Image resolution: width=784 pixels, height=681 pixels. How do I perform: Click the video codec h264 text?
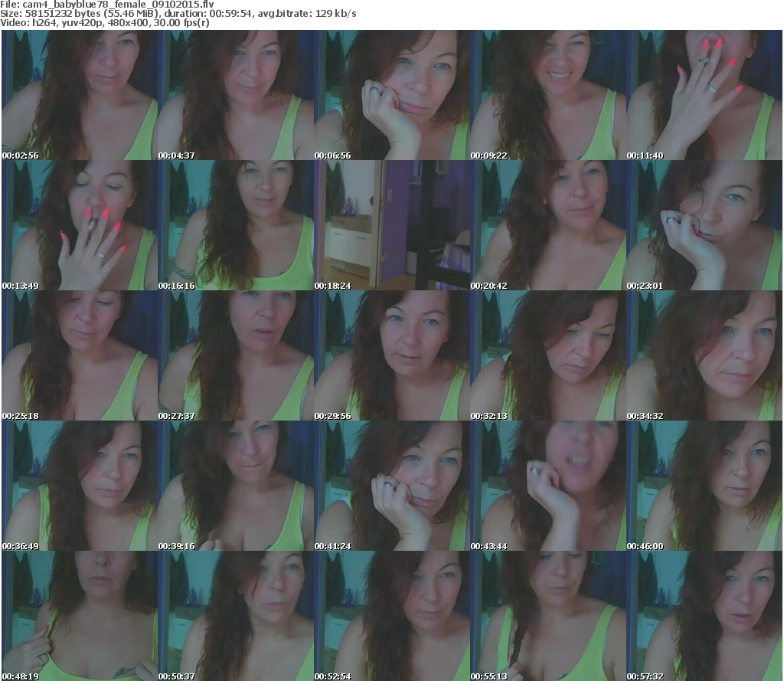point(43,22)
